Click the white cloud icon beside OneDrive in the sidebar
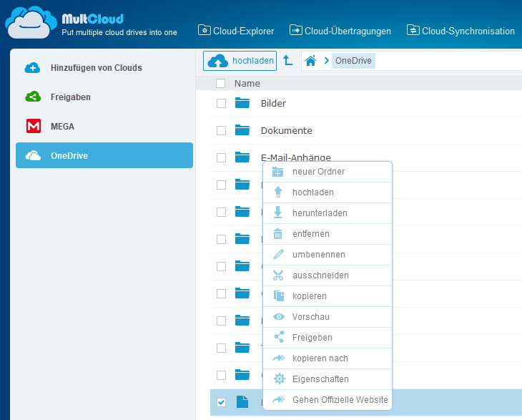The height and width of the screenshot is (420, 522). [33, 155]
